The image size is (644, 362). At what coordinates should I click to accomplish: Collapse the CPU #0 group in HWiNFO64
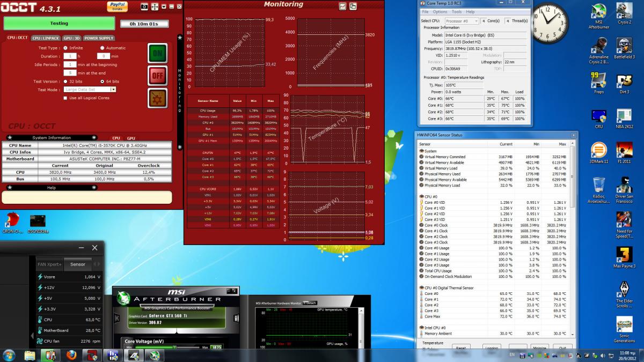pos(421,197)
